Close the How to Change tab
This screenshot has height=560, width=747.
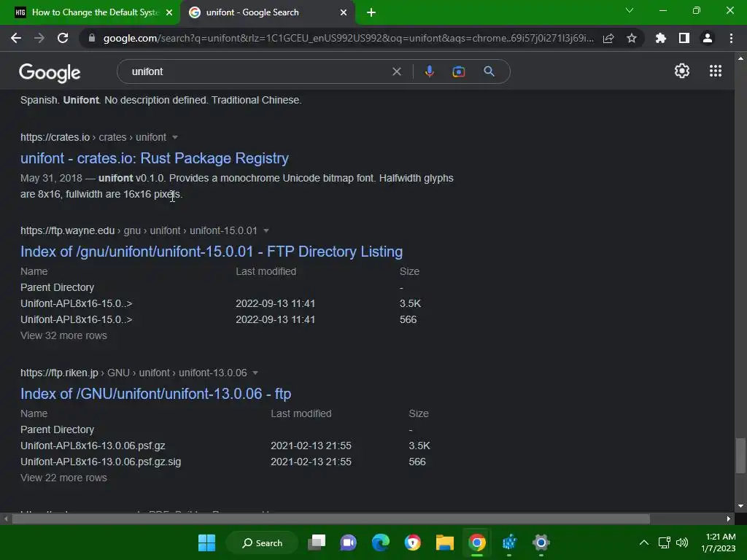pos(169,12)
